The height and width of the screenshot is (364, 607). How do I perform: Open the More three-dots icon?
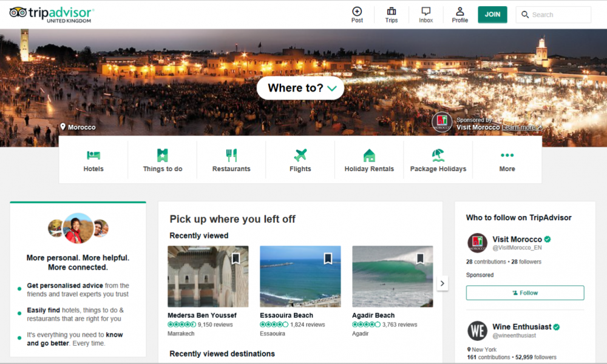(507, 155)
